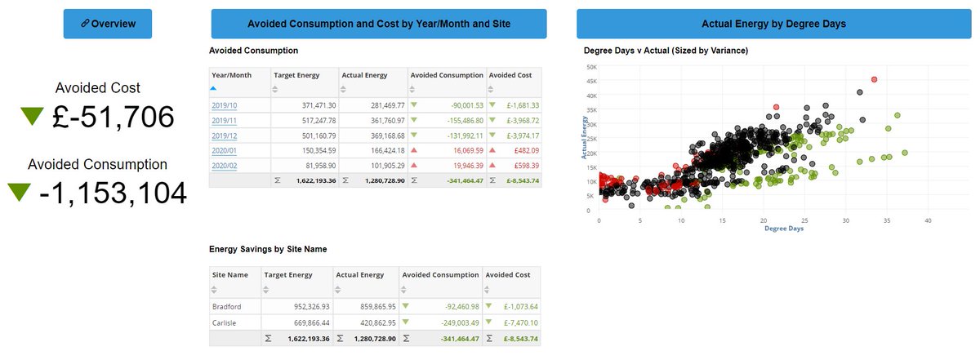This screenshot has height=360, width=980.
Task: Click the Avoided Cost KPI value £-51,706
Action: tap(112, 117)
